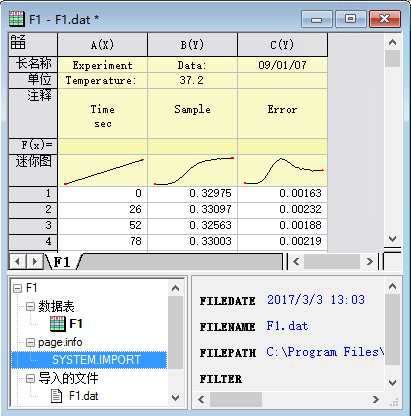Click the 注释 row label

tap(33, 113)
